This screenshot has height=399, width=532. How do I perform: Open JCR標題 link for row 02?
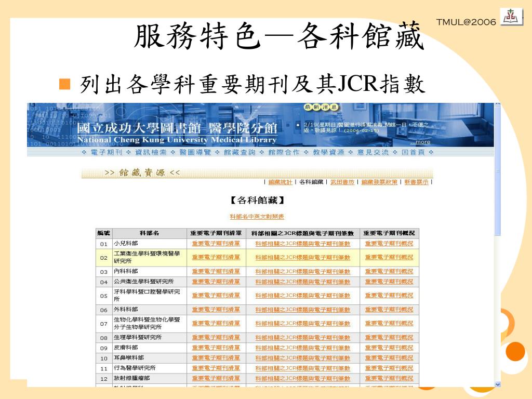tap(303, 258)
